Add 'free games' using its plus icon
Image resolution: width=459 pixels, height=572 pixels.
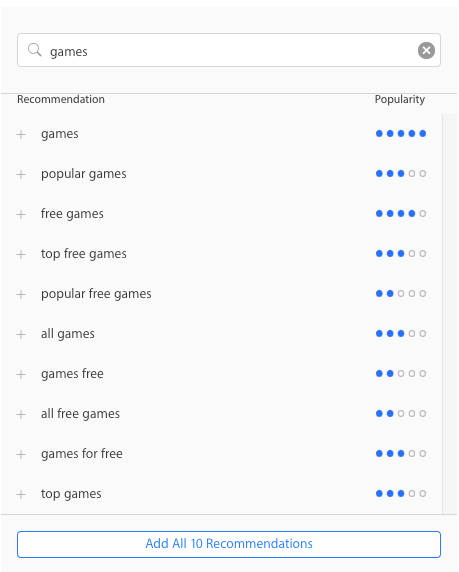[21, 214]
